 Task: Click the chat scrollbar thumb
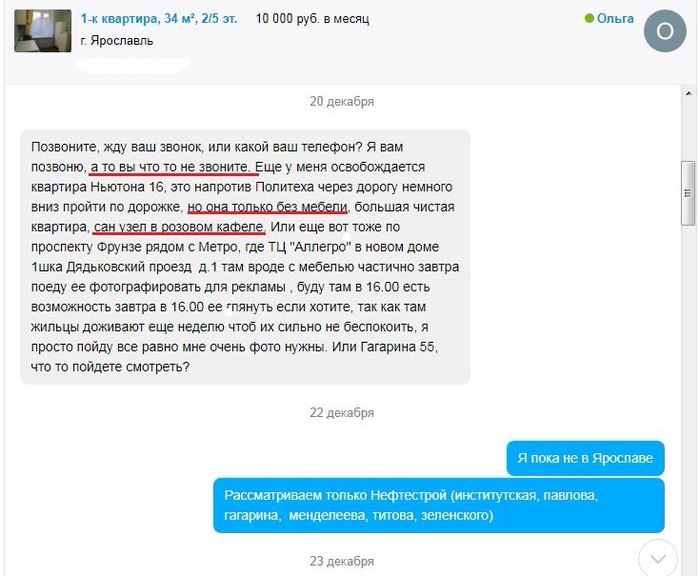pos(688,193)
